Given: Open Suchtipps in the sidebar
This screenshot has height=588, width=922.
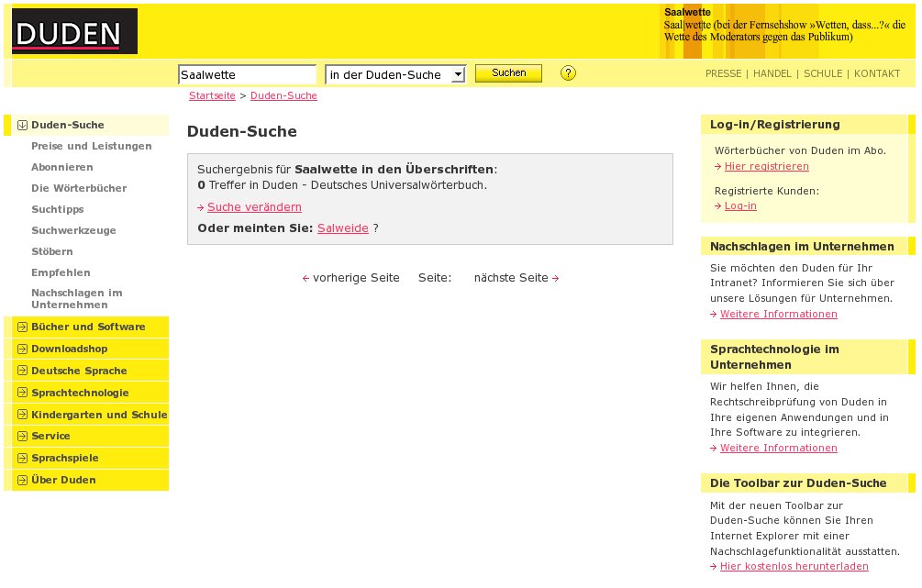Looking at the screenshot, I should pyautogui.click(x=58, y=209).
